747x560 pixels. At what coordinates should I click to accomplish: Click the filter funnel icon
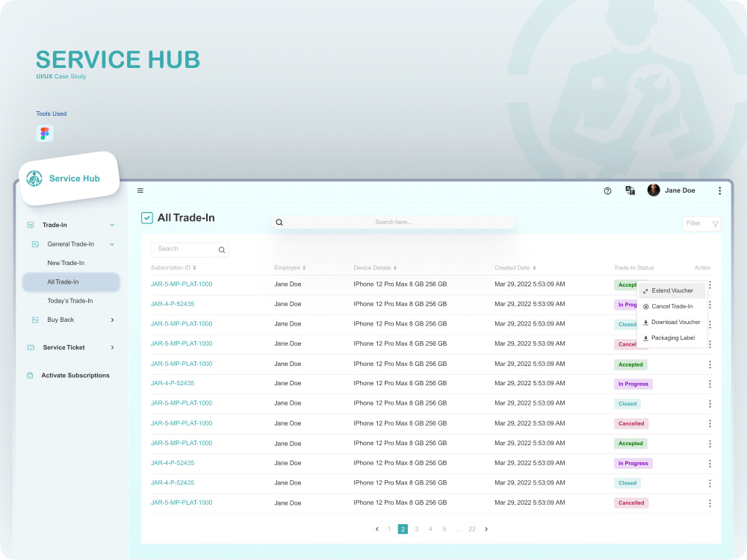715,224
